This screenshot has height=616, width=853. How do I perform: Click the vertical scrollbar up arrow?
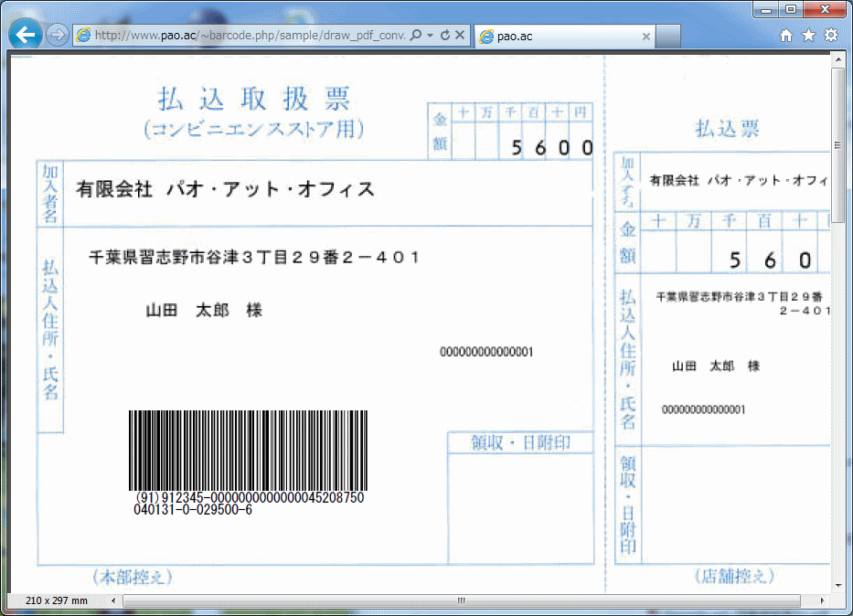837,58
